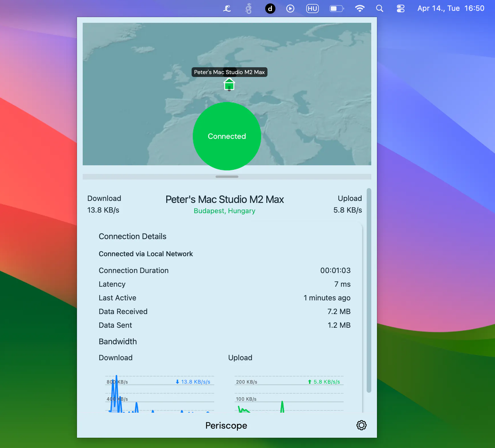Click the Periscope menu bar icon
The image size is (495, 448).
coord(227,9)
